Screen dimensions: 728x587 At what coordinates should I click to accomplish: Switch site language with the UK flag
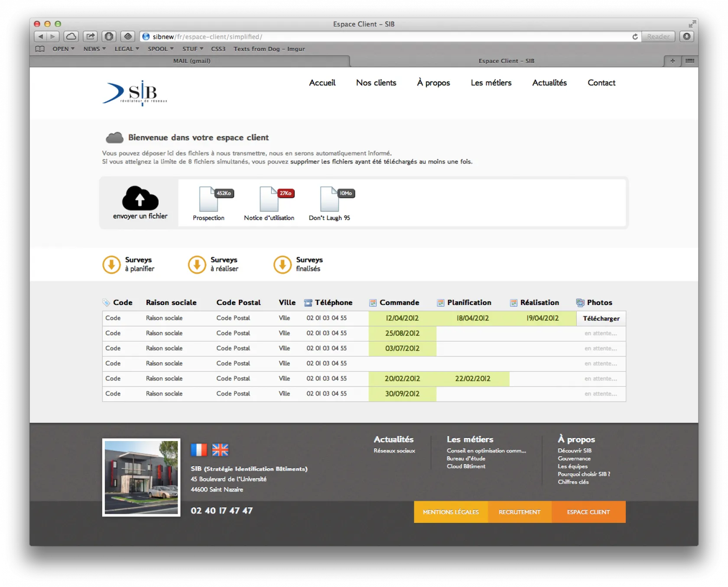click(x=220, y=450)
